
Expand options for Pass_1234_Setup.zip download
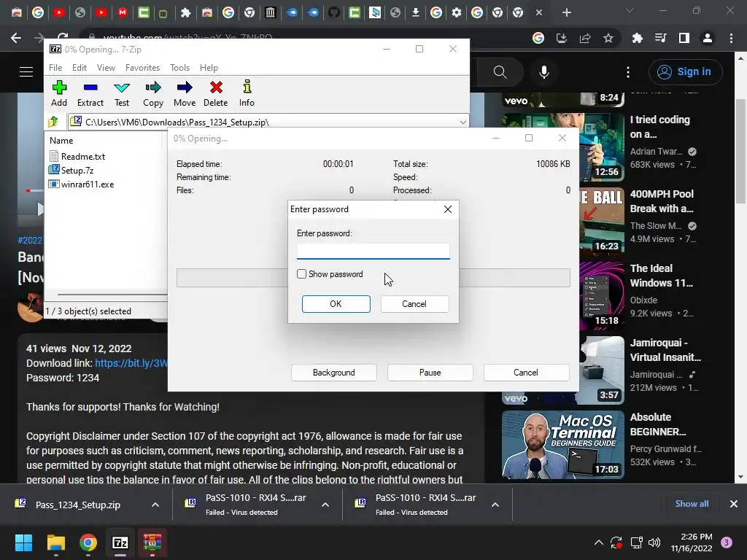(x=155, y=505)
